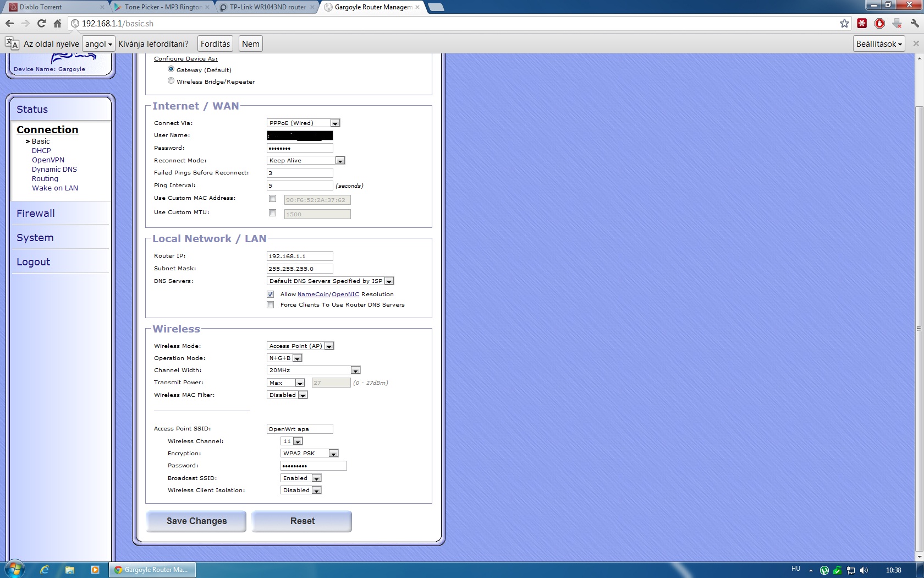Image resolution: width=924 pixels, height=578 pixels.
Task: Open the Wake on LAN page link
Action: pos(55,188)
